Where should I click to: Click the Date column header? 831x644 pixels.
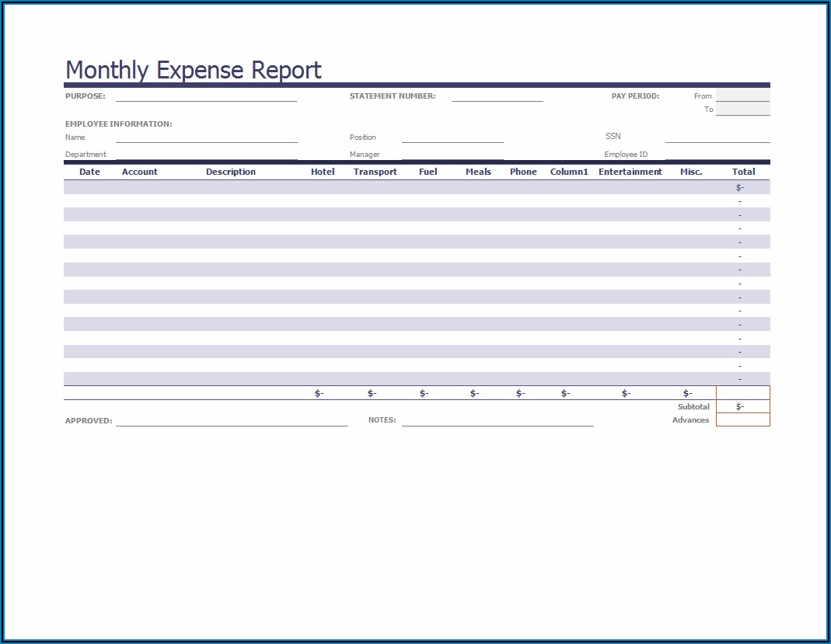(x=89, y=172)
